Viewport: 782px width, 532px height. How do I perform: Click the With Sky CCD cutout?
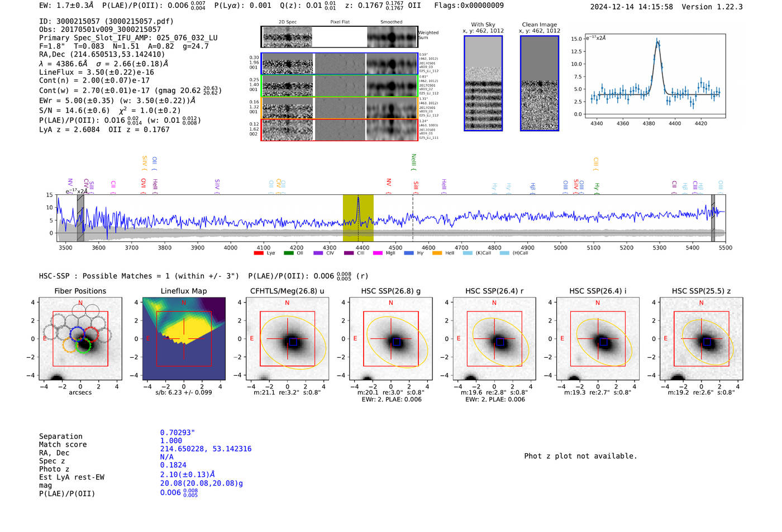483,83
